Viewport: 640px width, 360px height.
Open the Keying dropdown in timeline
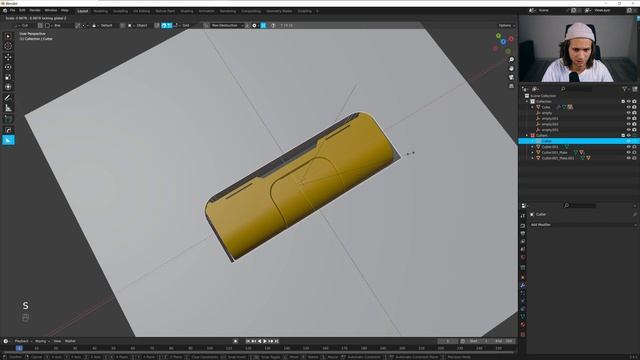[x=42, y=341]
